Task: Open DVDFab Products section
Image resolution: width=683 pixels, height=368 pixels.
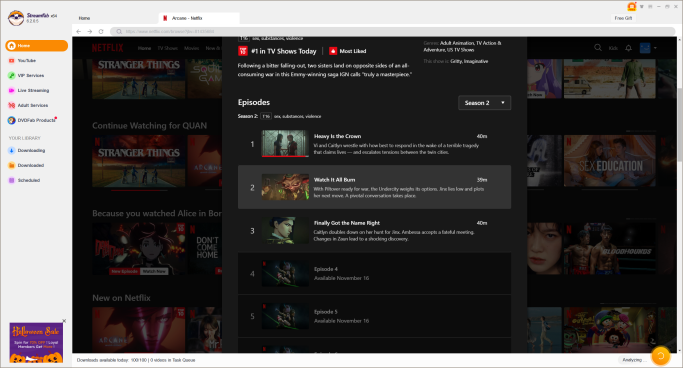Action: 37,120
